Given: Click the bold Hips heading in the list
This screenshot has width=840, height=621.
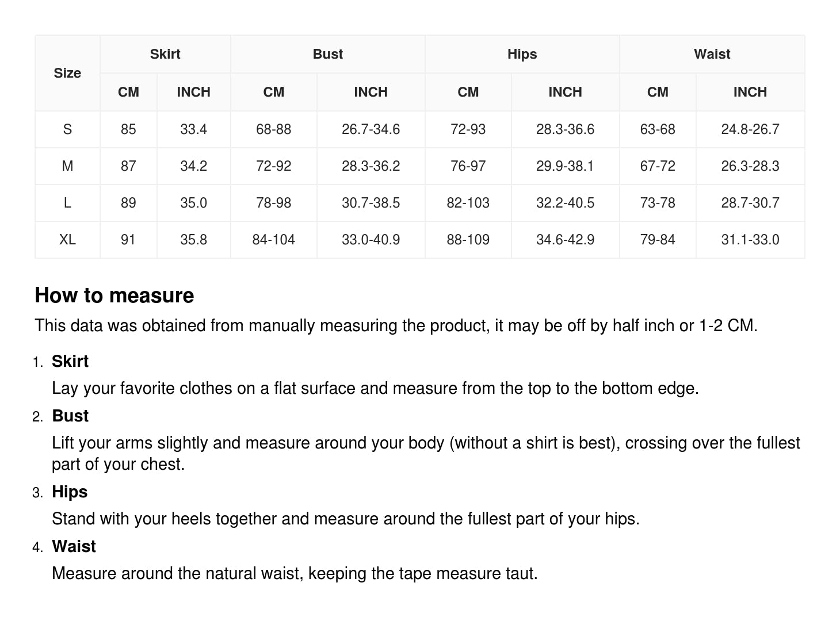Looking at the screenshot, I should tap(70, 492).
